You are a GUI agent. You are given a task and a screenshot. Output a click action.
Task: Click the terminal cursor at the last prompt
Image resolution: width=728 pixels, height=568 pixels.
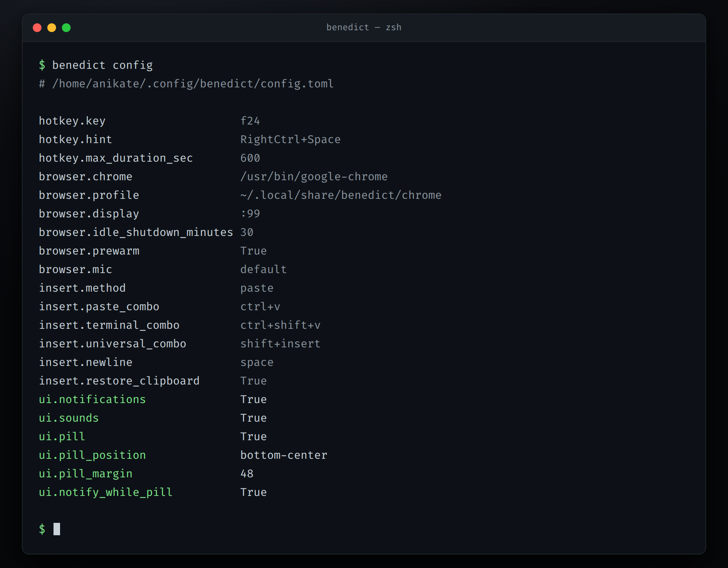click(x=57, y=529)
